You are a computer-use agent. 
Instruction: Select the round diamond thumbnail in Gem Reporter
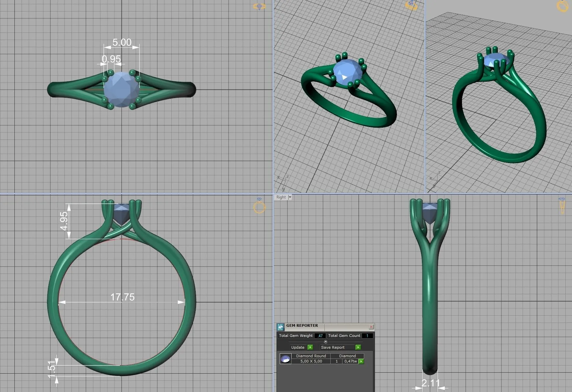point(285,359)
